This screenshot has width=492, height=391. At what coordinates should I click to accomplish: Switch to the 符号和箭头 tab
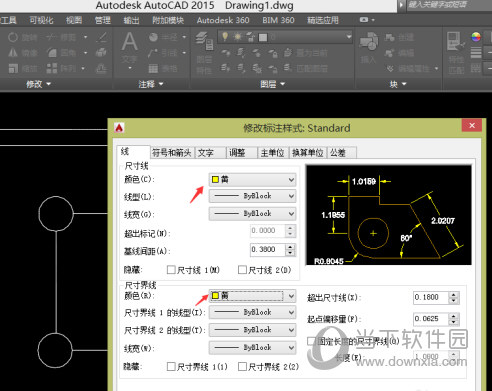[x=172, y=153]
